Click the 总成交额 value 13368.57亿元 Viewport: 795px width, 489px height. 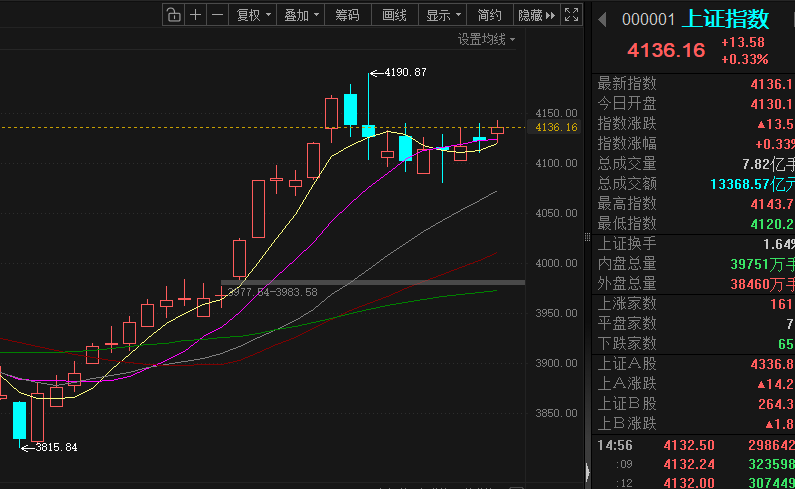(752, 184)
